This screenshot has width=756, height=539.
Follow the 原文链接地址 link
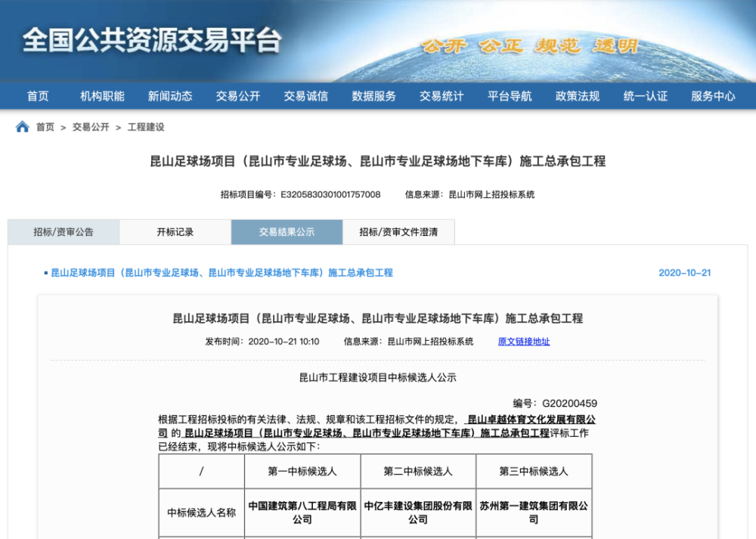point(524,342)
